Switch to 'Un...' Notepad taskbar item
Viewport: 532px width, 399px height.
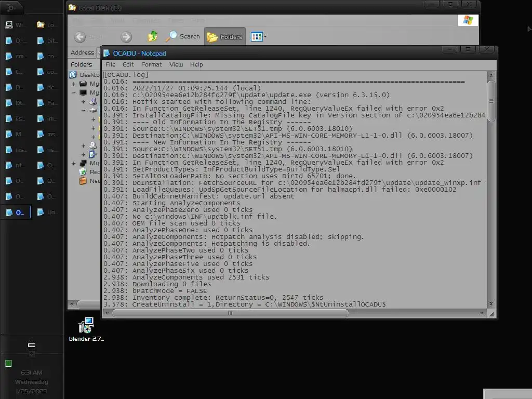[47, 212]
